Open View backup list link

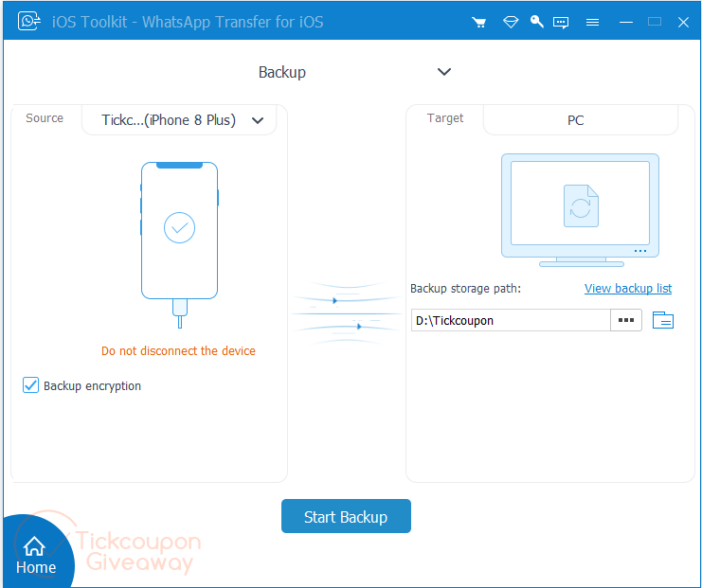click(628, 288)
